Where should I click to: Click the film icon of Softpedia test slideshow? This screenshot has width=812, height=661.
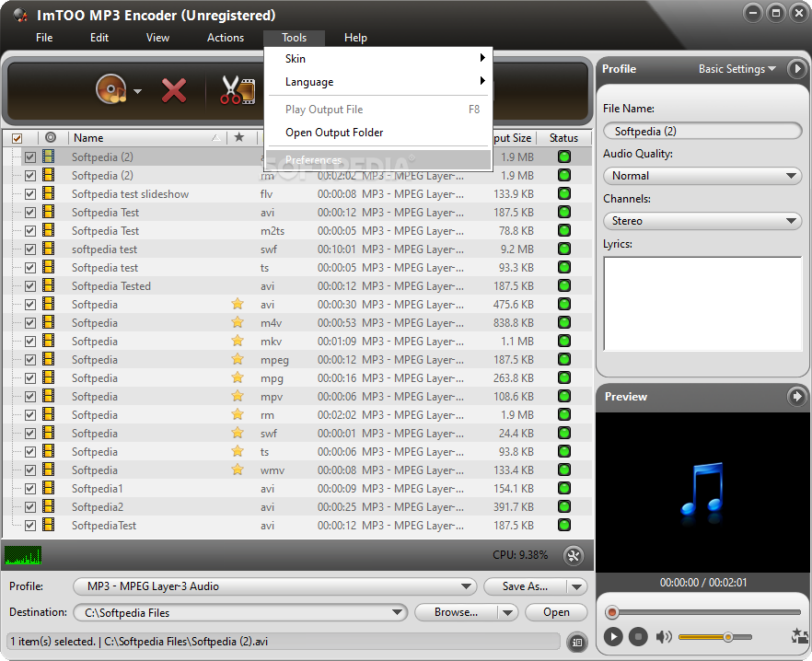click(48, 193)
